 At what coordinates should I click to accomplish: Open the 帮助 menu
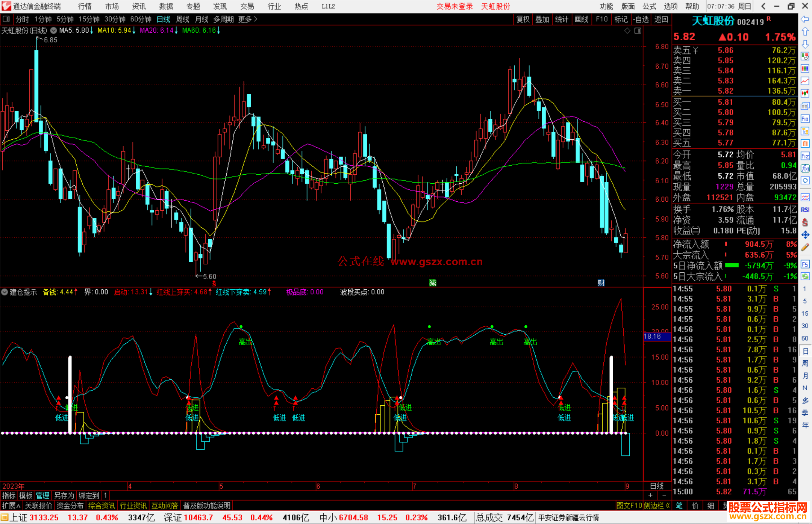click(x=692, y=6)
